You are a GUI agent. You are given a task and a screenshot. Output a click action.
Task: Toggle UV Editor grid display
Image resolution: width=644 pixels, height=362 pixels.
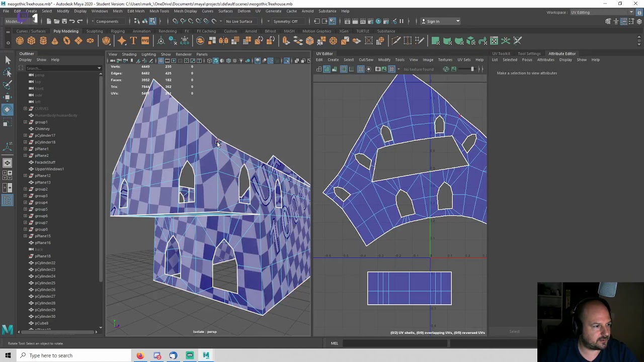[x=360, y=69]
